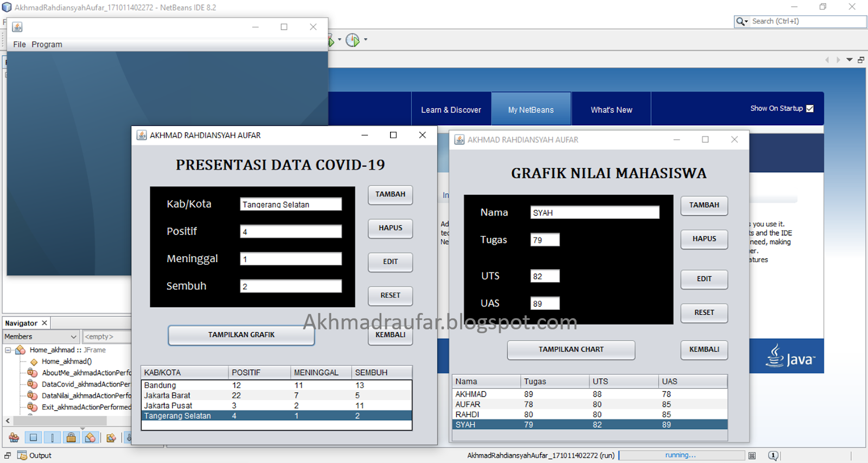Click the Fully Qualified Names icon in the Navigator toolbar
The width and height of the screenshot is (868, 463).
point(111,437)
